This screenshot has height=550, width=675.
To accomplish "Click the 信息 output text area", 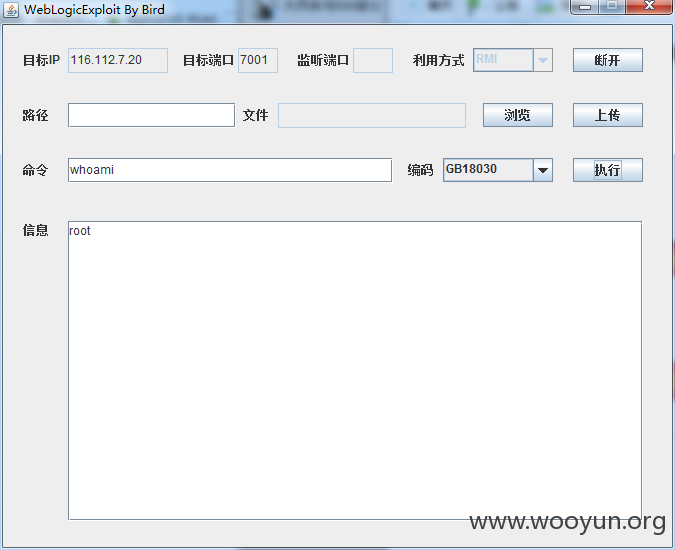I will click(355, 371).
